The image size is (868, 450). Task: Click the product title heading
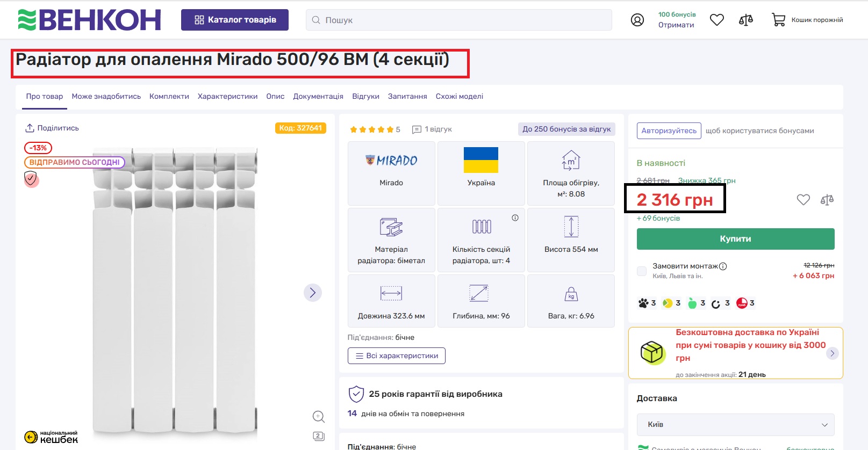(x=232, y=59)
